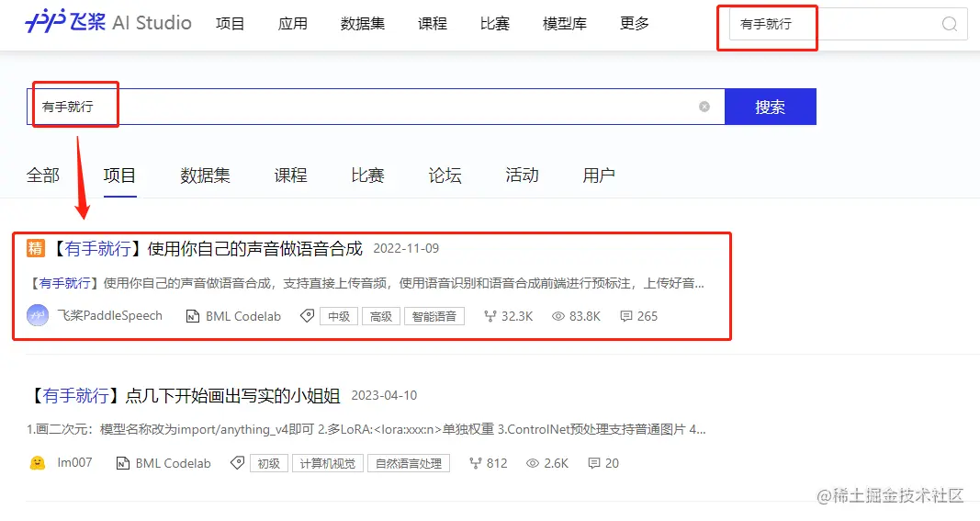Click the fork count 812

[x=497, y=463]
